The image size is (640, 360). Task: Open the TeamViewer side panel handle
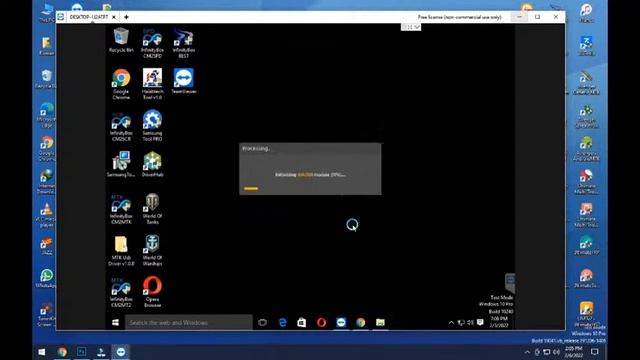pos(510,283)
